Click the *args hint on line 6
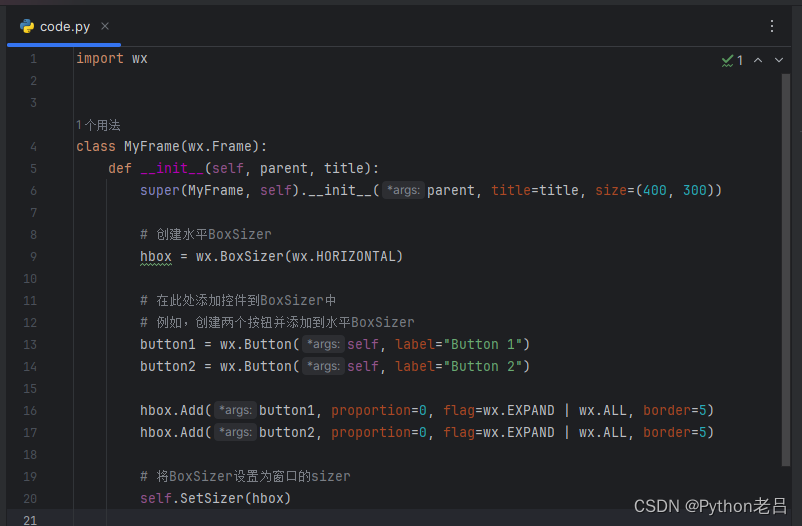 (403, 190)
